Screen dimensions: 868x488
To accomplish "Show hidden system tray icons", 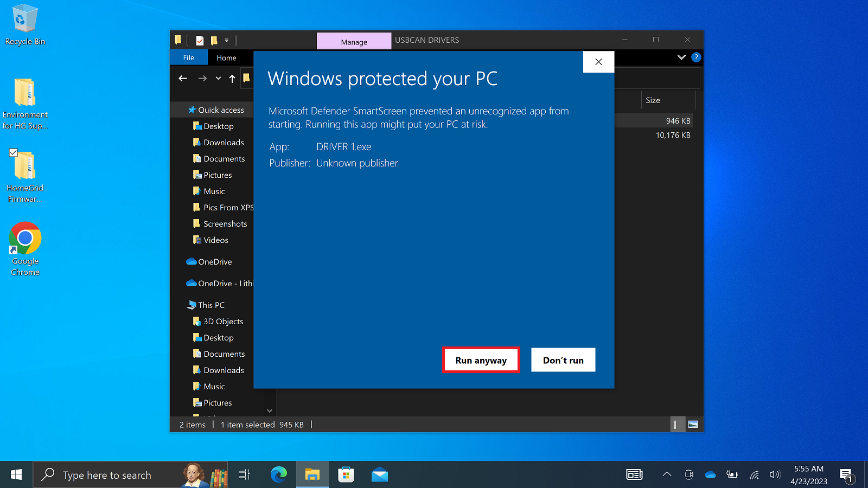I will [x=667, y=474].
